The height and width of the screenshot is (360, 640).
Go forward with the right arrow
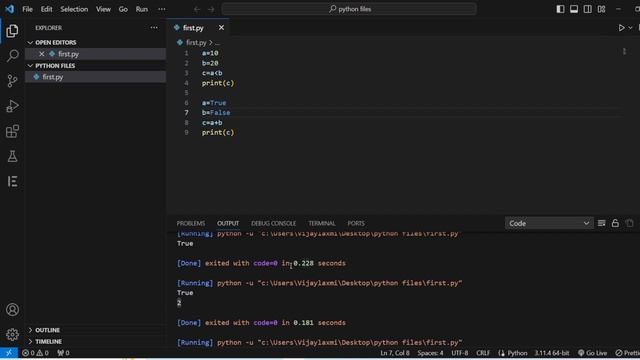pyautogui.click(x=211, y=9)
